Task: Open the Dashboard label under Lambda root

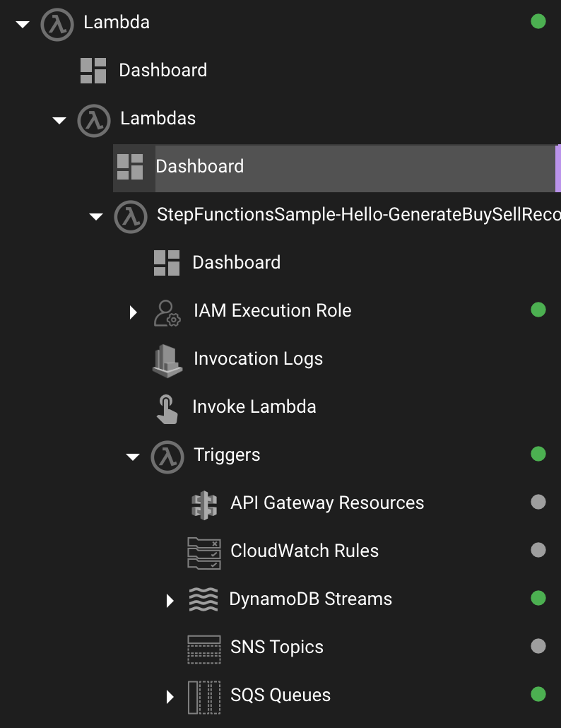Action: (x=163, y=70)
